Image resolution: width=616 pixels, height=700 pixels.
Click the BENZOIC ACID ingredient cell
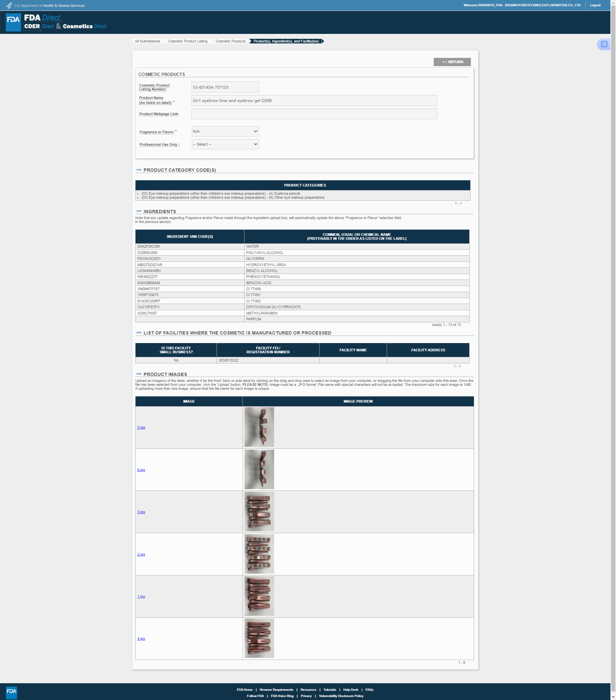point(357,283)
